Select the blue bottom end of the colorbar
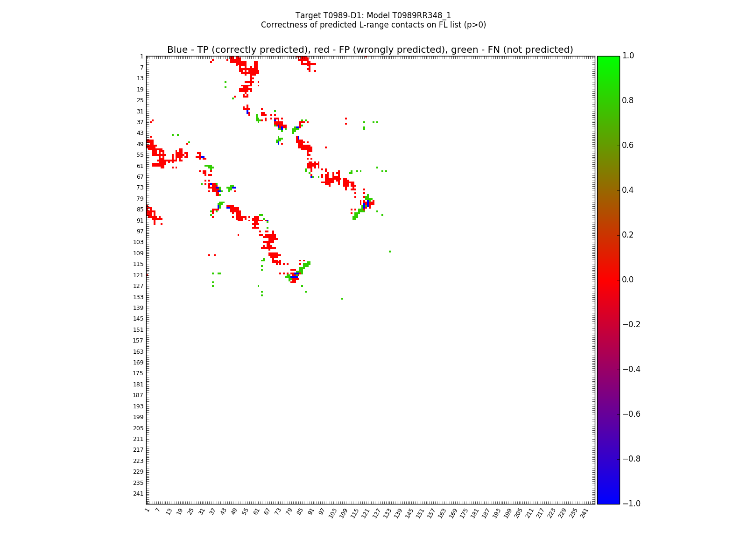The width and height of the screenshot is (747, 560). [608, 501]
